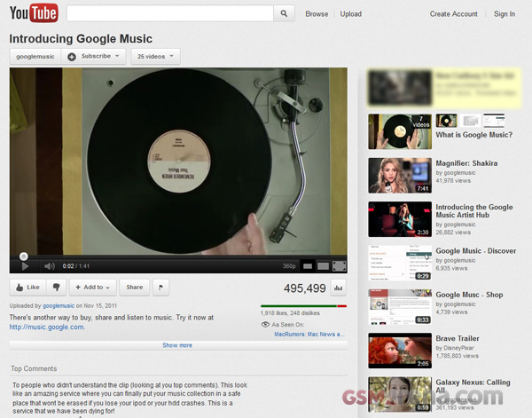Open Google Music Artist Hub thumbnail

(x=400, y=219)
